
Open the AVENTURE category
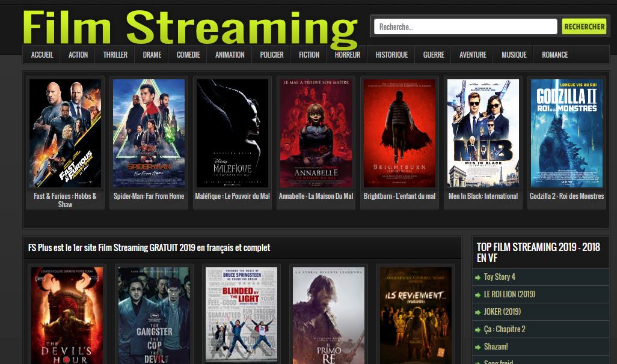[473, 55]
